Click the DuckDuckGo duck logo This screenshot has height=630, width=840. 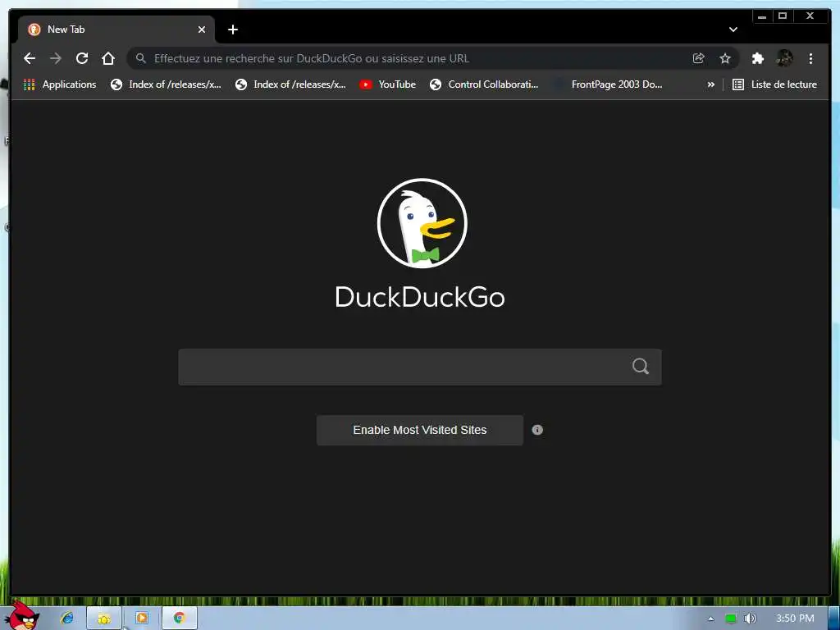coord(422,223)
